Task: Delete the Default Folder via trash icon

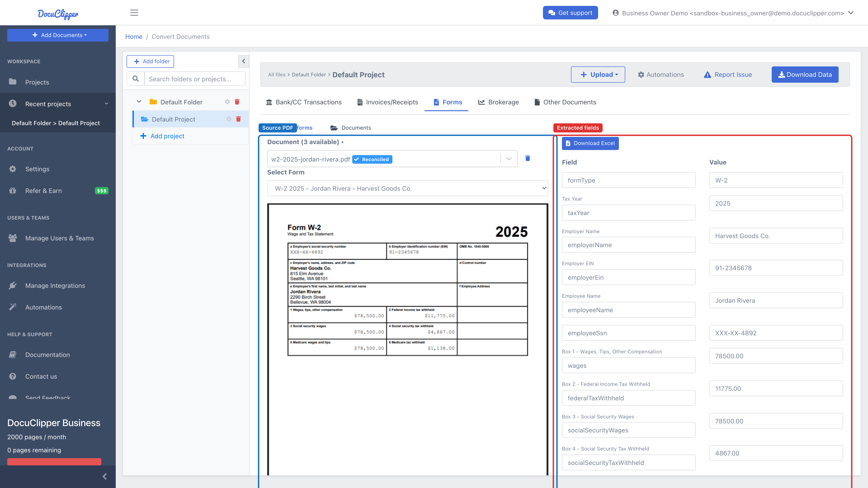Action: (x=237, y=102)
